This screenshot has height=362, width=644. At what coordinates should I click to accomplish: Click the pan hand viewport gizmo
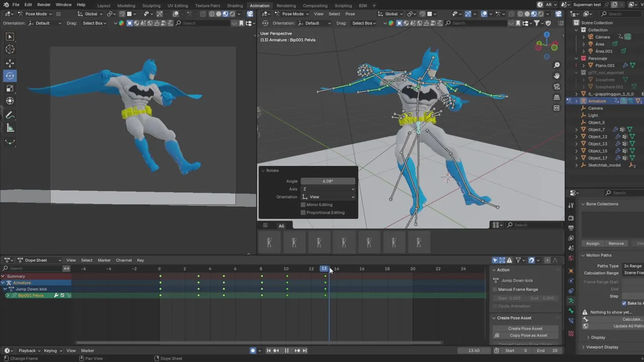tap(556, 76)
